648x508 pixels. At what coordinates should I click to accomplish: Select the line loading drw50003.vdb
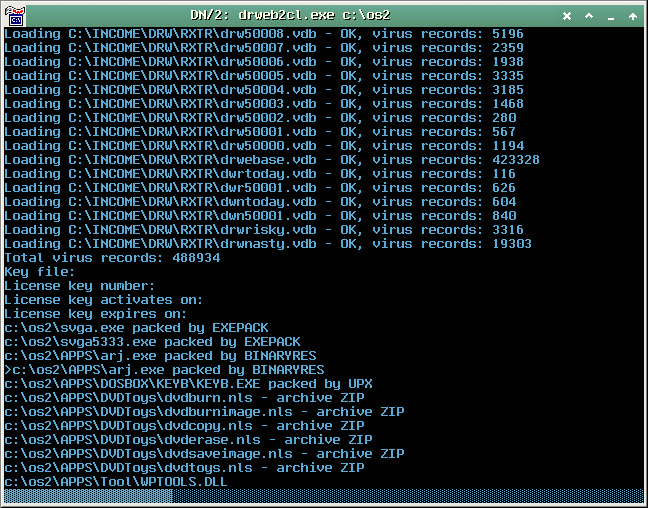pos(264,104)
